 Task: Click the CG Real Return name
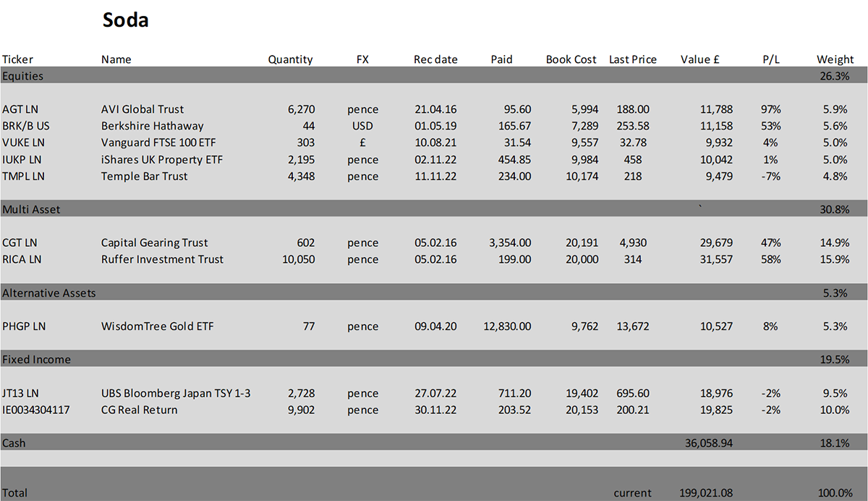[139, 410]
